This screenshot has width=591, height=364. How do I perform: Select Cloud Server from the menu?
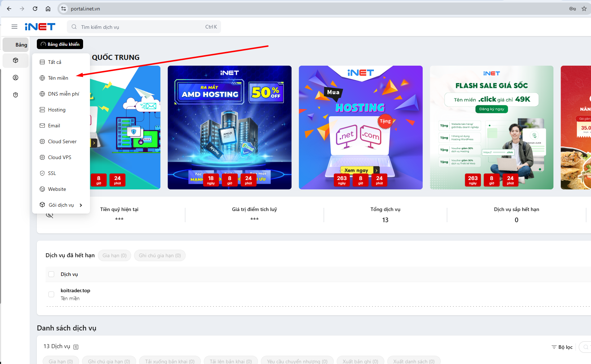click(62, 141)
